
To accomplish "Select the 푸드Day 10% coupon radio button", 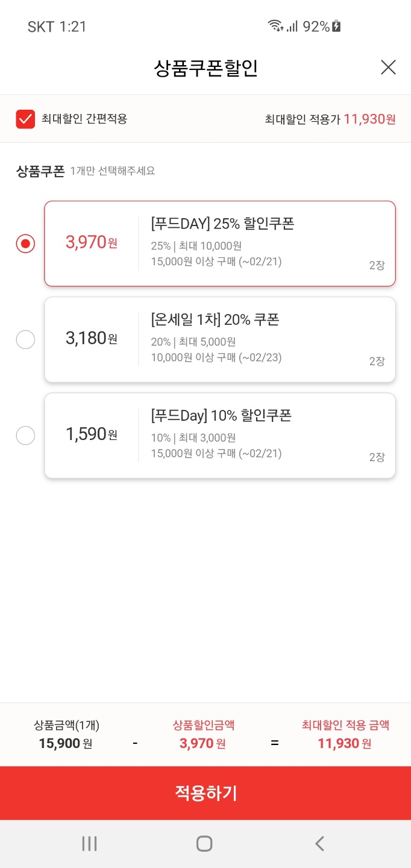I will pos(25,435).
